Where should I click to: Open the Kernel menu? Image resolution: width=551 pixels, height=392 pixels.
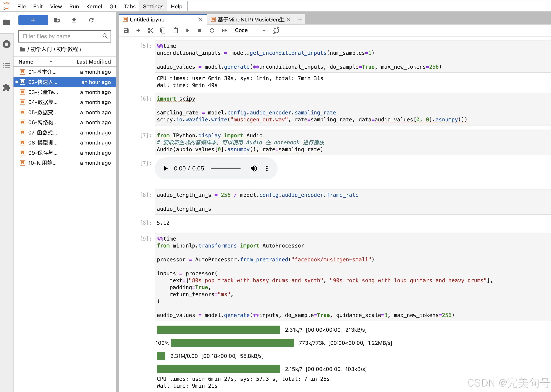point(94,6)
